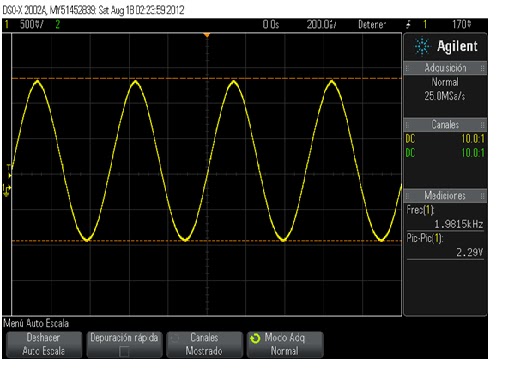Click the Deshacer Auto Escala softkey

(x=44, y=344)
